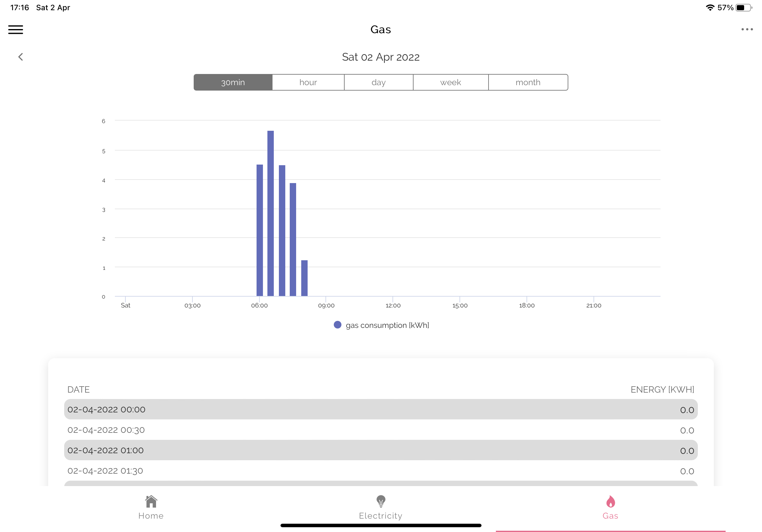Switch to the week view
Screen dimensions: 762x532
tap(450, 82)
